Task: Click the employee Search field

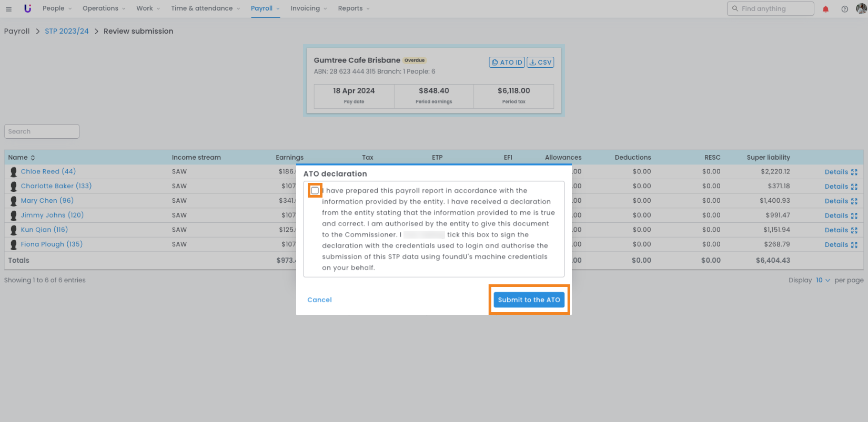Action: point(42,131)
